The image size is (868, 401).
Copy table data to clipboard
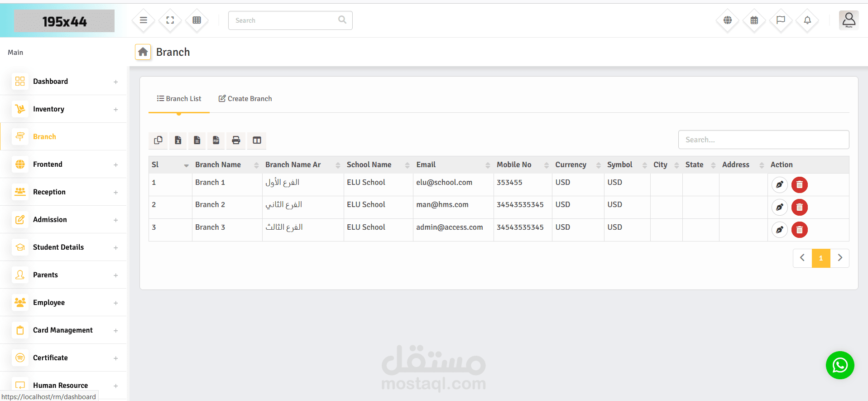pyautogui.click(x=158, y=140)
